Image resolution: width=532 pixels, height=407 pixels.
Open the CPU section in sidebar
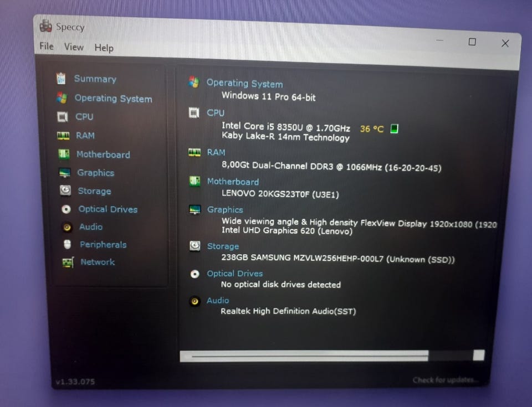(x=84, y=117)
